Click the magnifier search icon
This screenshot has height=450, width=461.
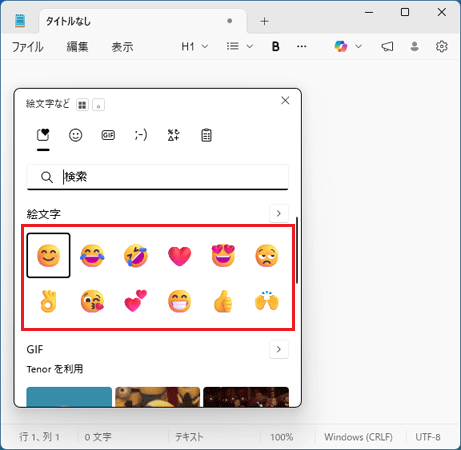click(47, 177)
